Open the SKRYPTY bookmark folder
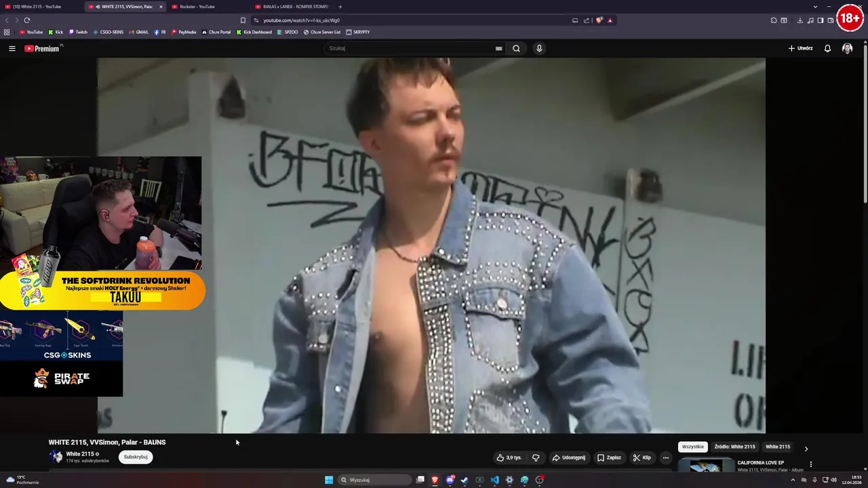Viewport: 868px width, 488px height. 358,32
